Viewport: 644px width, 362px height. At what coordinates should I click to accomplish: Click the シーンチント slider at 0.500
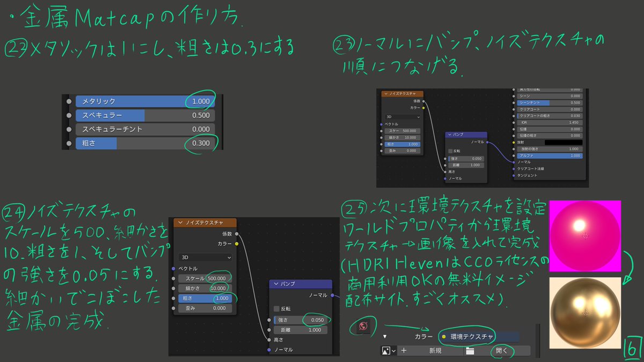(550, 103)
